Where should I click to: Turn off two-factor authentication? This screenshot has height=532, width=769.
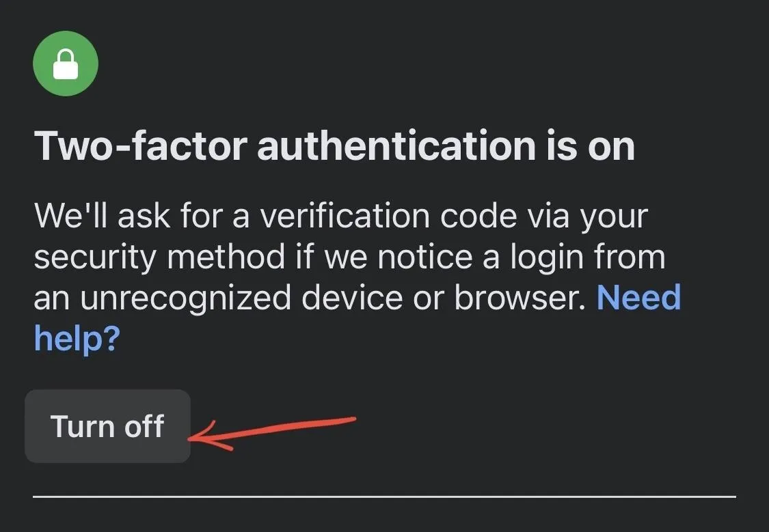pyautogui.click(x=107, y=426)
